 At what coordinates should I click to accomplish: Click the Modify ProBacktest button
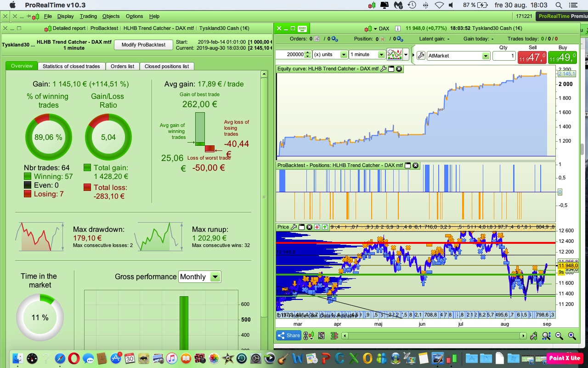(143, 45)
